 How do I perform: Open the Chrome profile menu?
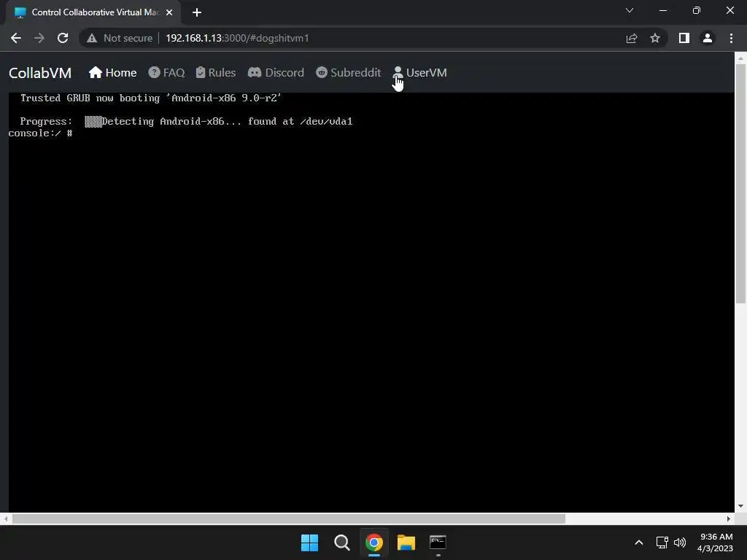tap(708, 38)
